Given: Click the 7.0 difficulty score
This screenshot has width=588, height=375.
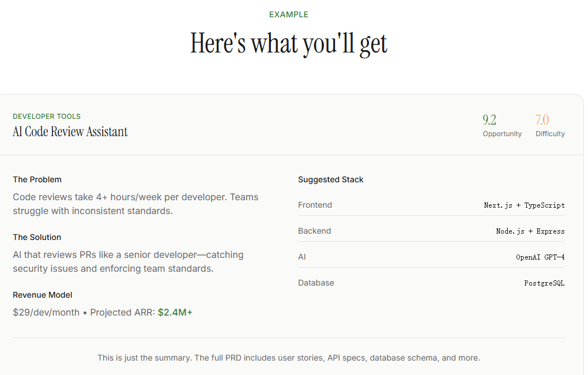Looking at the screenshot, I should 542,120.
